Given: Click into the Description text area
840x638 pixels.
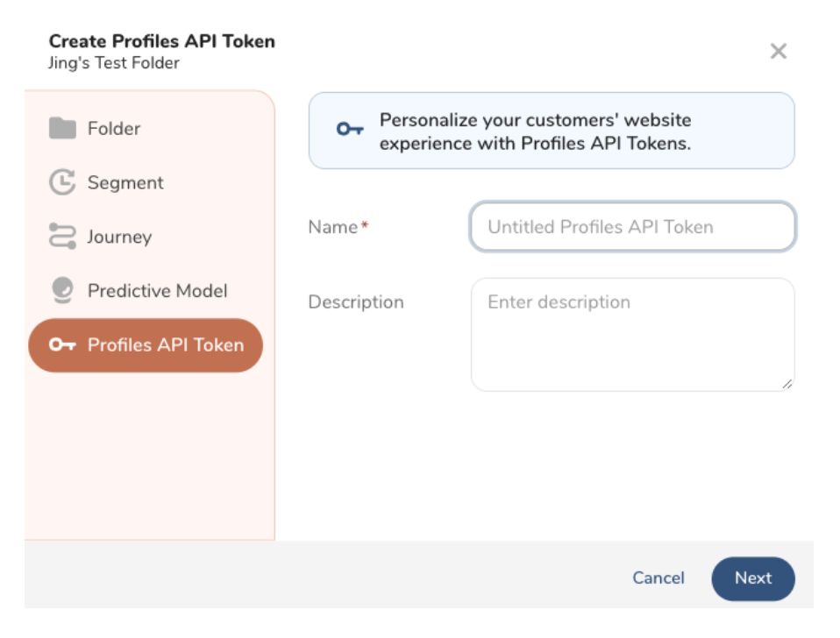Looking at the screenshot, I should (x=632, y=335).
